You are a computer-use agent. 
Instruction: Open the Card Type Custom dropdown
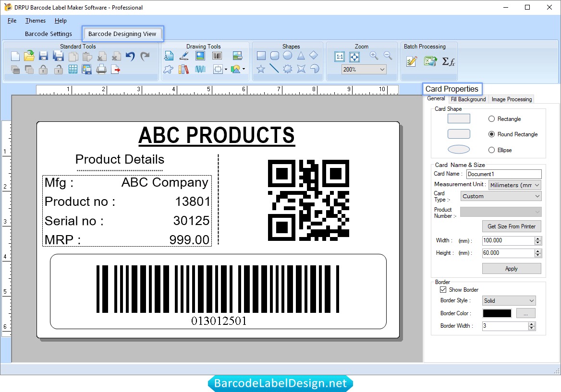501,196
